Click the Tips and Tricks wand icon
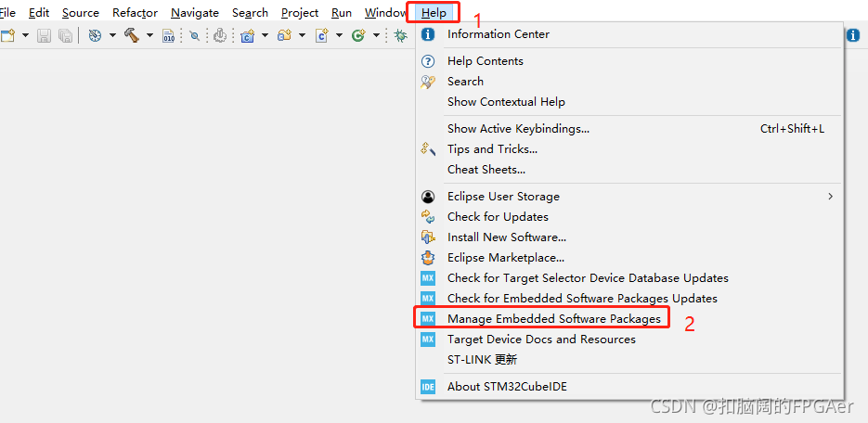 (x=428, y=148)
